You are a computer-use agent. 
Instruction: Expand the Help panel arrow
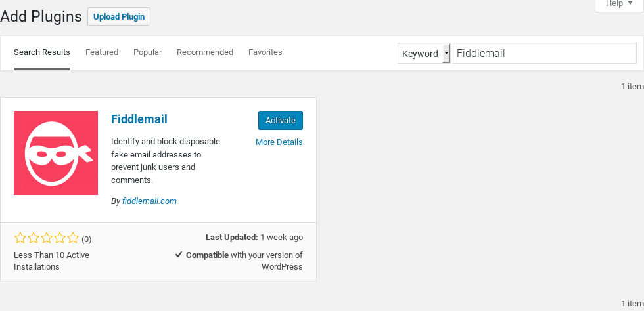coord(630,3)
